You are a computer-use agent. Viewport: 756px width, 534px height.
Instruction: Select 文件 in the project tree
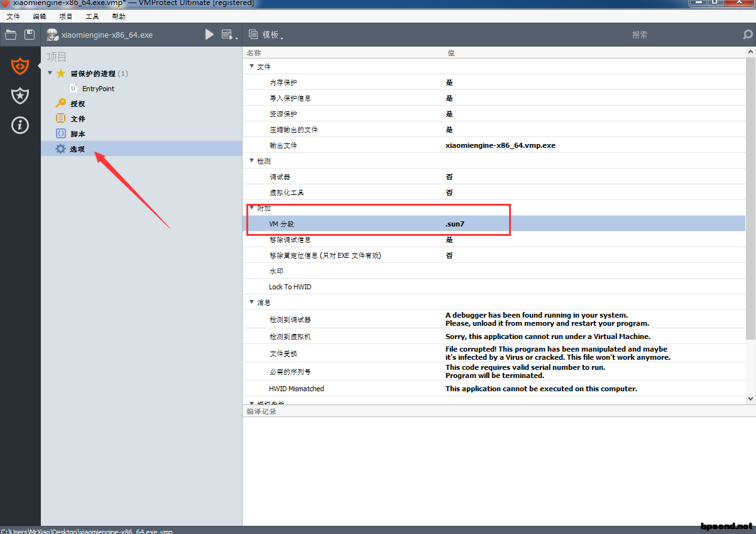pos(78,119)
